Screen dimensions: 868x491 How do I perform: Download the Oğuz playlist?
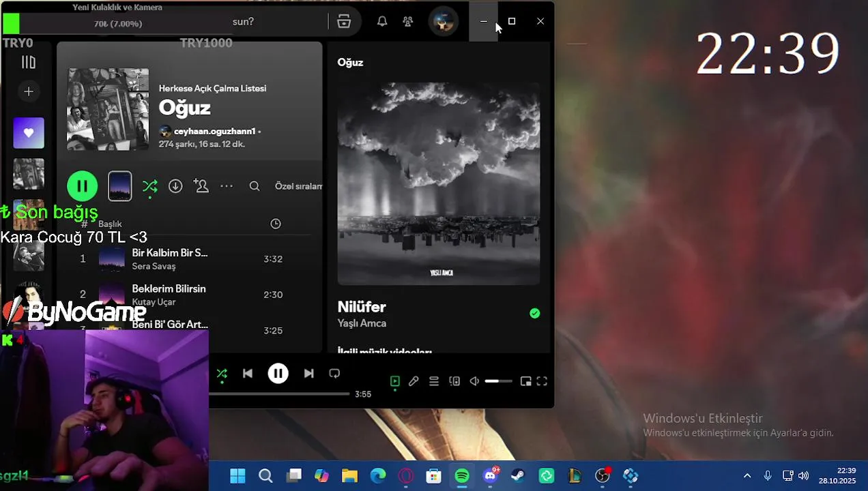point(175,186)
